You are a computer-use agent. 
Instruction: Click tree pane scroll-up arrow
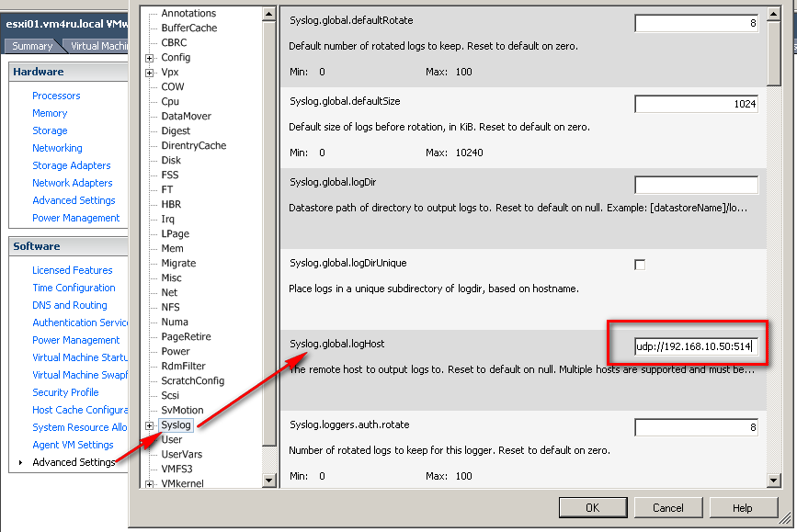click(x=269, y=14)
